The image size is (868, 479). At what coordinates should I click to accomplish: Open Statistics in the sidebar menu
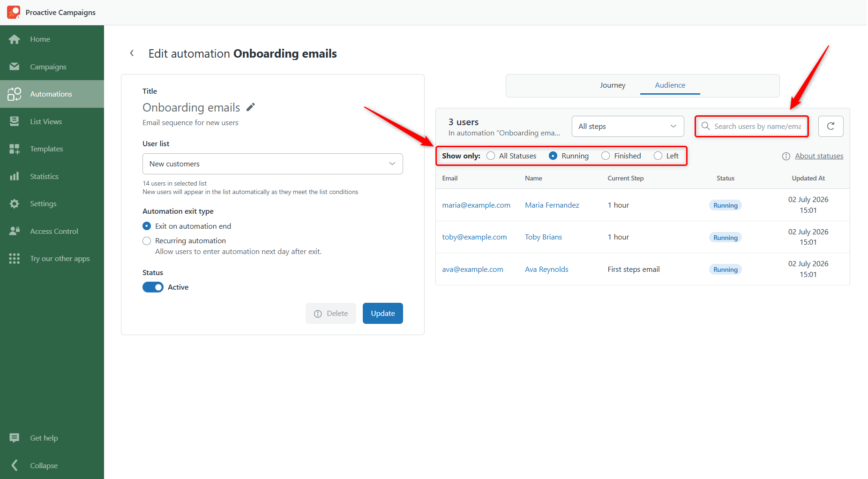(x=52, y=176)
